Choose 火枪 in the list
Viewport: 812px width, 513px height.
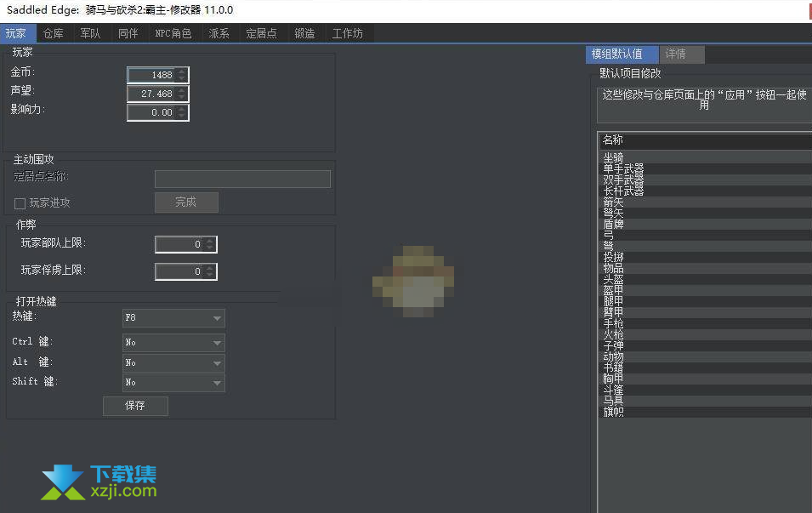click(706, 334)
